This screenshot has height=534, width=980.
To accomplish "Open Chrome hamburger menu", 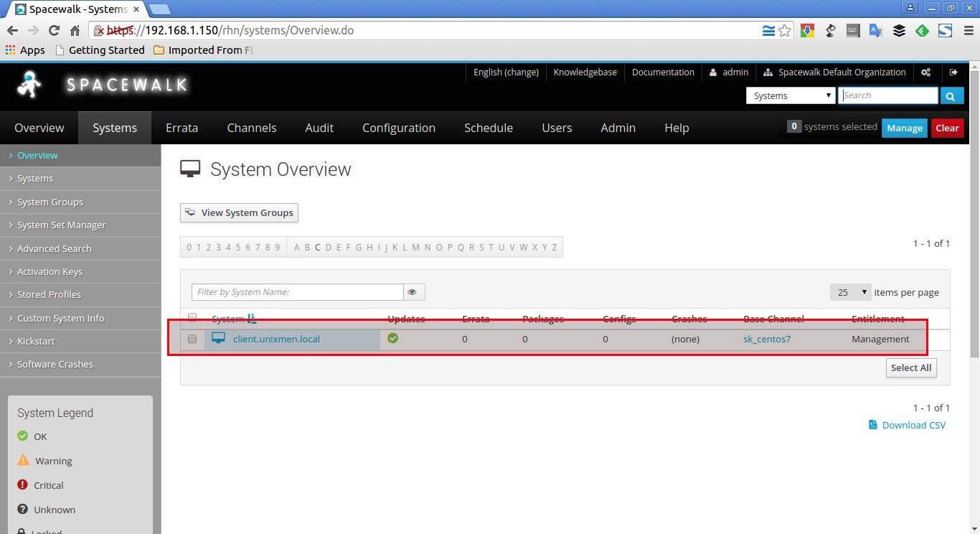I will click(967, 31).
